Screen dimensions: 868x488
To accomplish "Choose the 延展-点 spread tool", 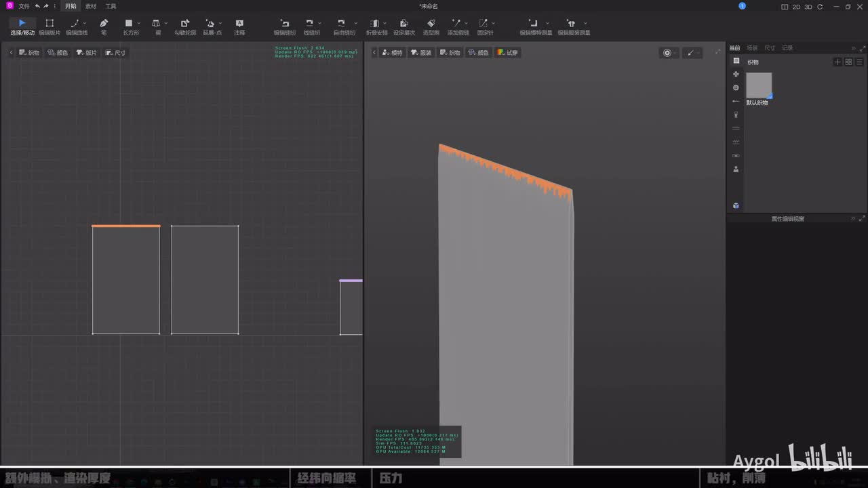I will [x=211, y=26].
